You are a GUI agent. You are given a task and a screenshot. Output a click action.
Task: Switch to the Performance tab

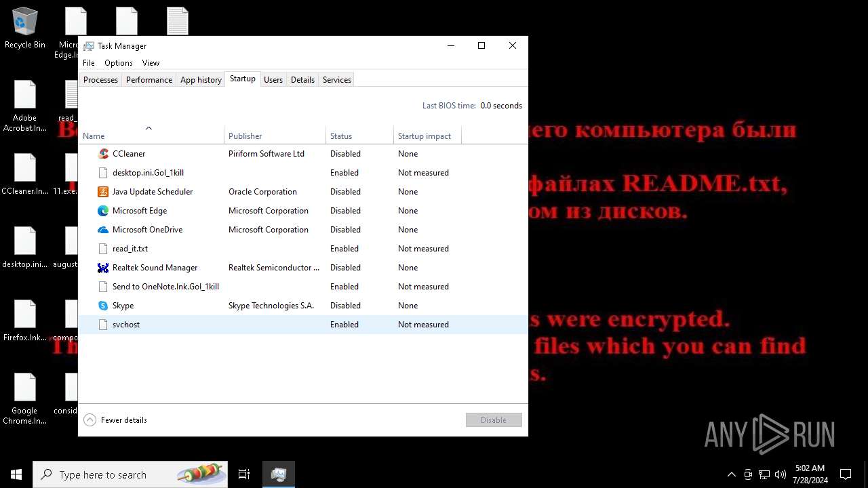149,80
